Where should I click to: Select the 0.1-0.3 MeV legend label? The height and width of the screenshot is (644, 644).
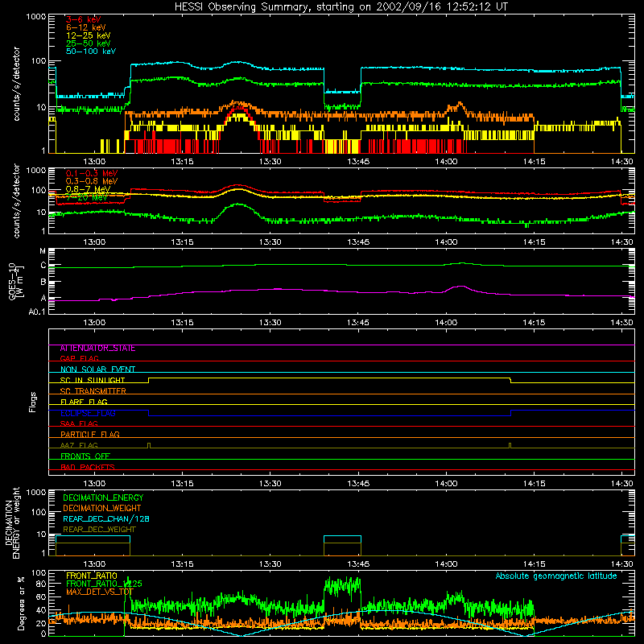click(x=92, y=173)
